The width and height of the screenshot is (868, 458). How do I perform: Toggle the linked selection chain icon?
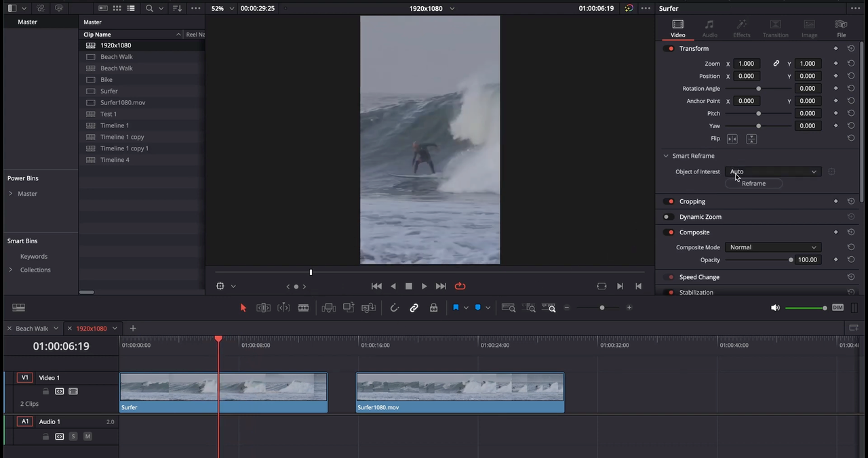pyautogui.click(x=414, y=308)
